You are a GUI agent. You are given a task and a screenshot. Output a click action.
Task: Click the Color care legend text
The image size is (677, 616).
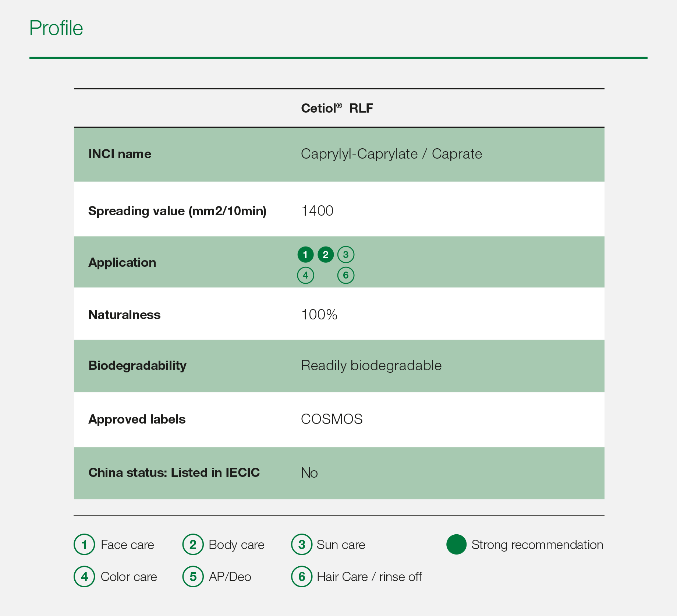pos(129,577)
